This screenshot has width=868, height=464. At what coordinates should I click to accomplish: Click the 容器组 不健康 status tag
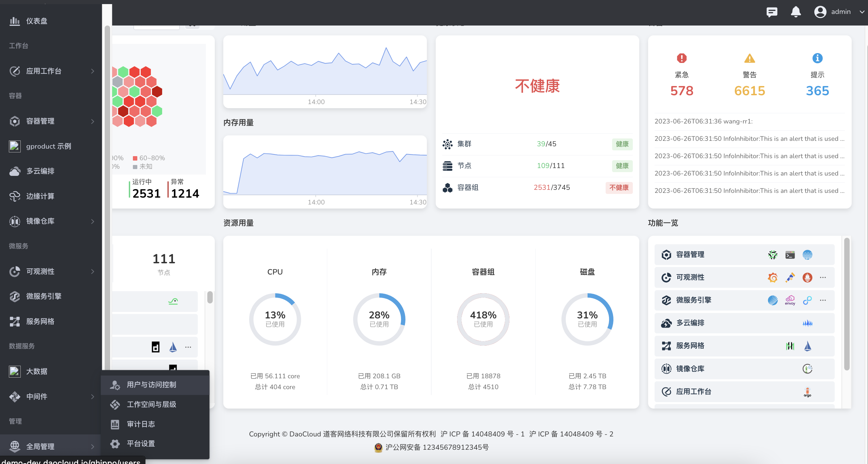(619, 187)
